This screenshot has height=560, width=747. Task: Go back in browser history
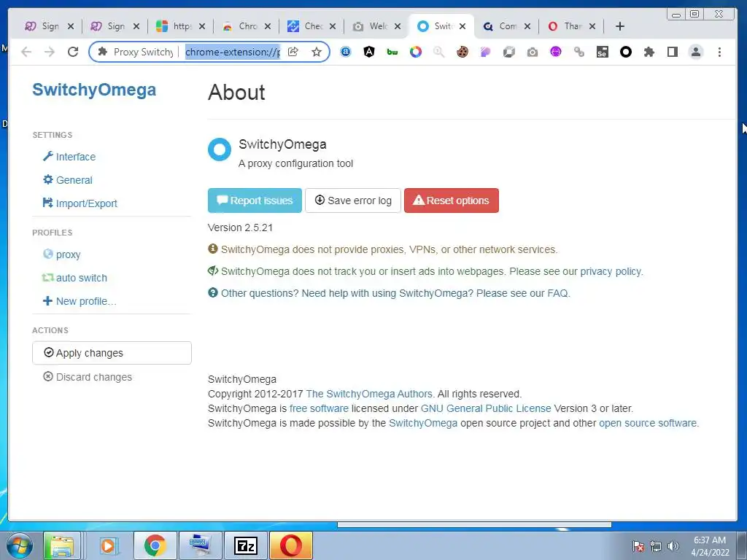[26, 52]
